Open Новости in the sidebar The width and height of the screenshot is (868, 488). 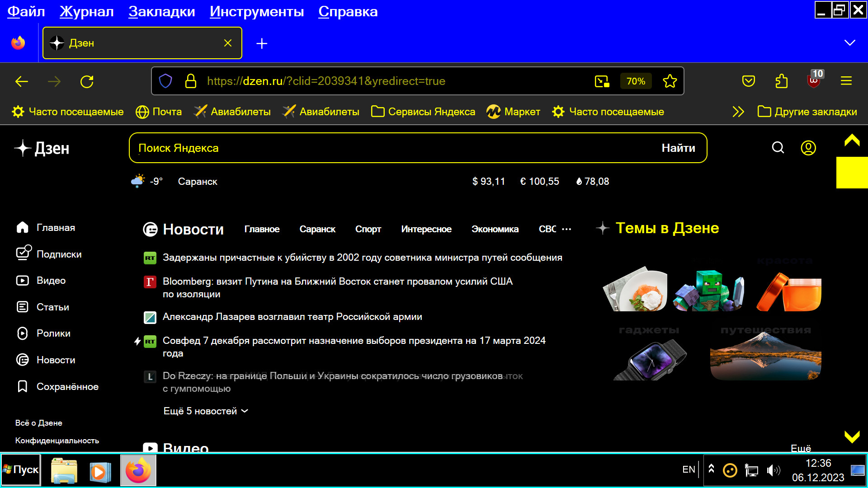click(46, 360)
